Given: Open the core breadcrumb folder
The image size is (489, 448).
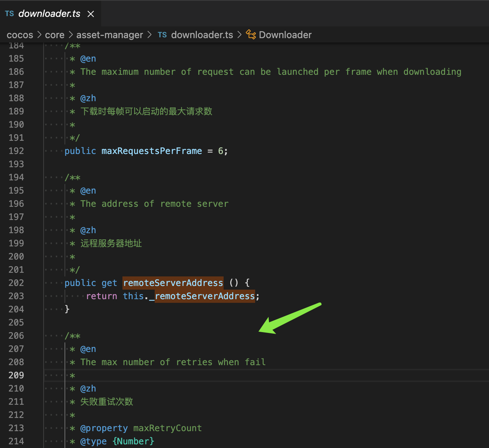Looking at the screenshot, I should click(x=55, y=35).
